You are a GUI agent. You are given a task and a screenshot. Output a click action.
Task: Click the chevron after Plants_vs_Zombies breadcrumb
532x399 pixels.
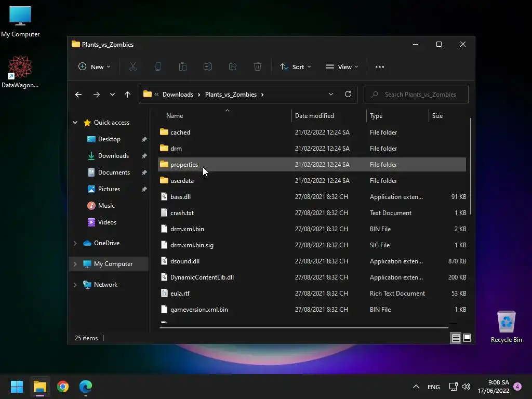[262, 95]
